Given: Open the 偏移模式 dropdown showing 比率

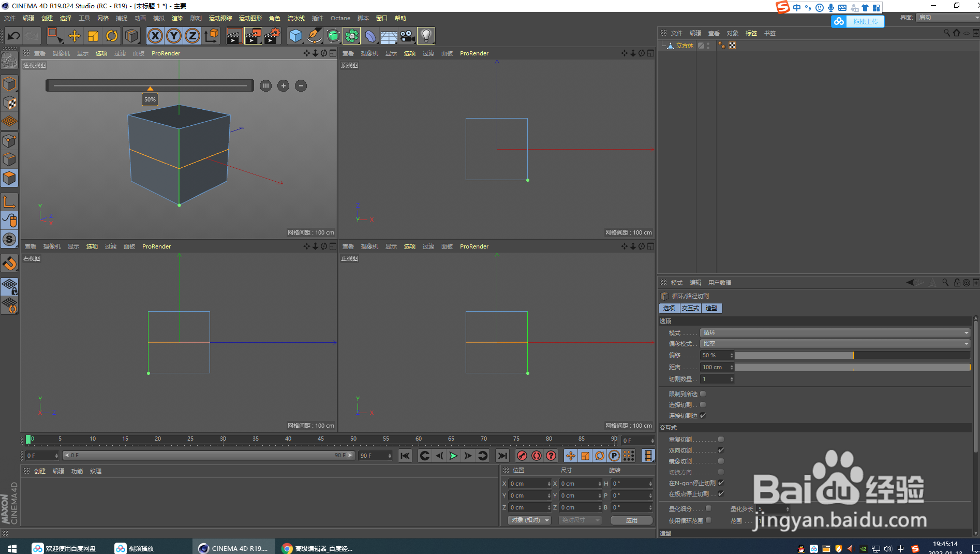Looking at the screenshot, I should [835, 343].
